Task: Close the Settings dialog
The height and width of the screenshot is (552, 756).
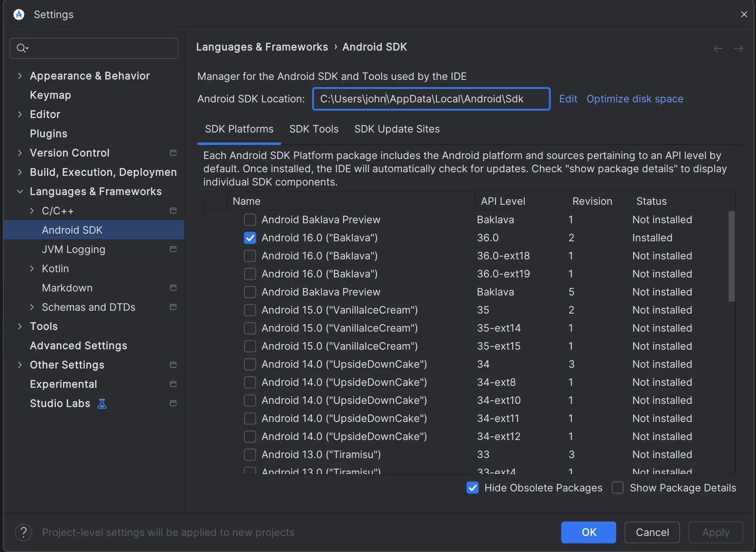Action: tap(744, 14)
